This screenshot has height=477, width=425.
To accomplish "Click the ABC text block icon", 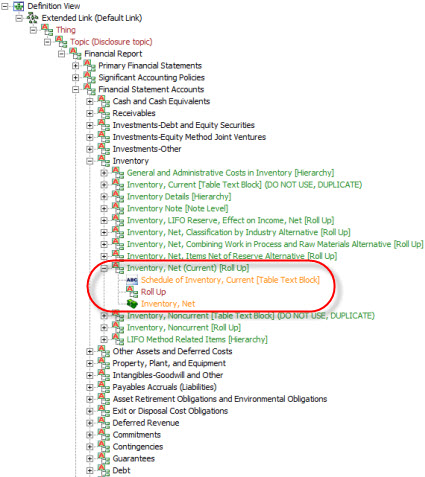I will click(132, 280).
